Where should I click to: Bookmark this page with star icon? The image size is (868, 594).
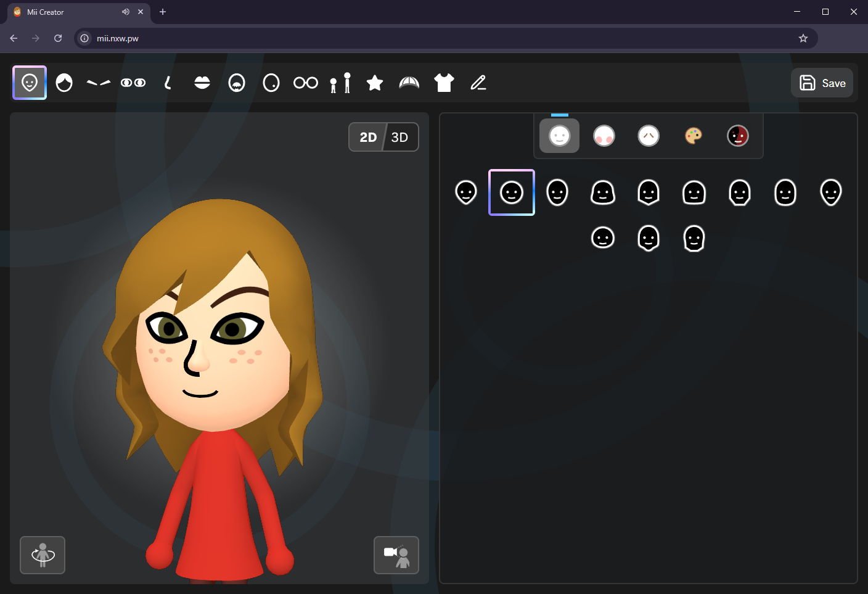click(803, 38)
